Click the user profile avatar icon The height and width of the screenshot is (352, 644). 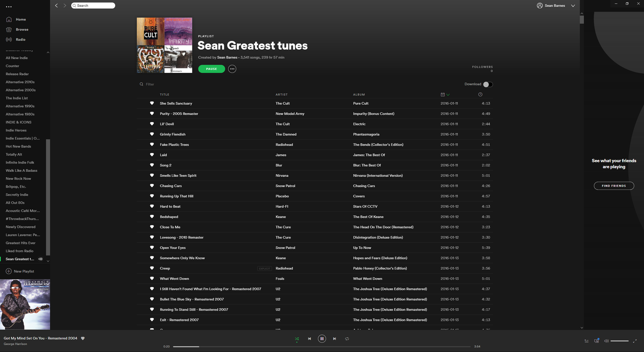(540, 6)
